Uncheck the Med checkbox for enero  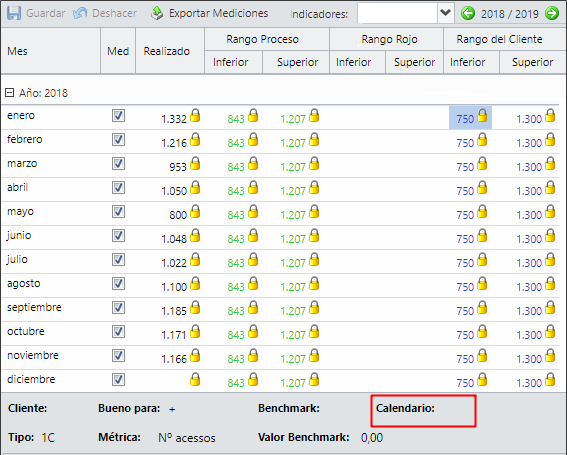tap(118, 116)
